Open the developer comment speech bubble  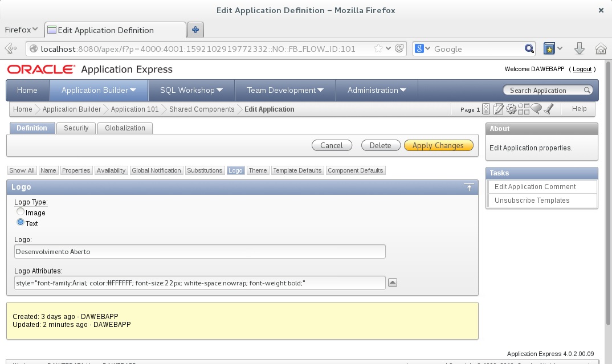point(536,109)
